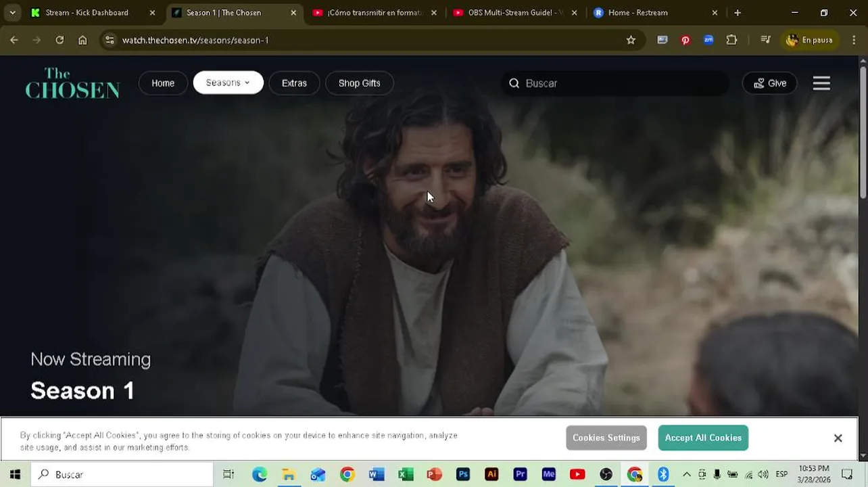Open the Extras section
The image size is (868, 487).
(x=294, y=83)
